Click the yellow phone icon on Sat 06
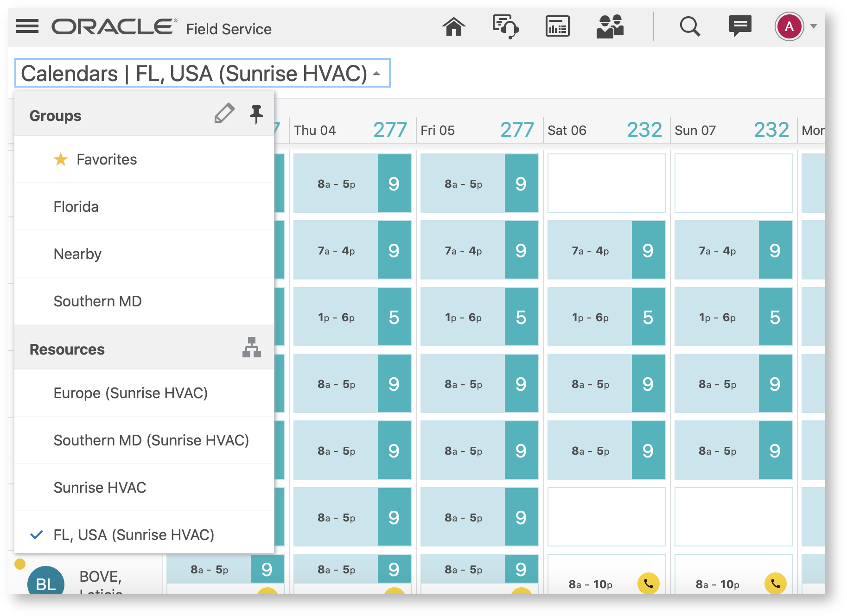 [x=649, y=584]
